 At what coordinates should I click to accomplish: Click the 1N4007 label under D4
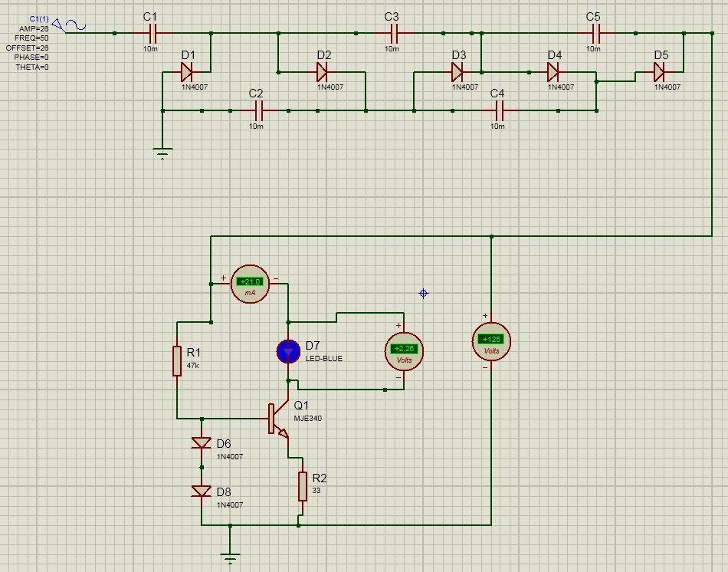point(561,87)
